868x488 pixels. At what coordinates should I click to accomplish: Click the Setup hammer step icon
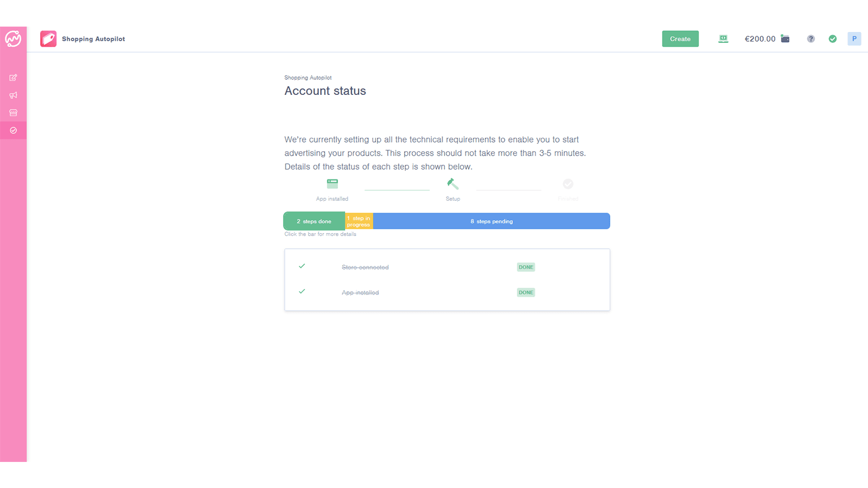click(x=452, y=183)
